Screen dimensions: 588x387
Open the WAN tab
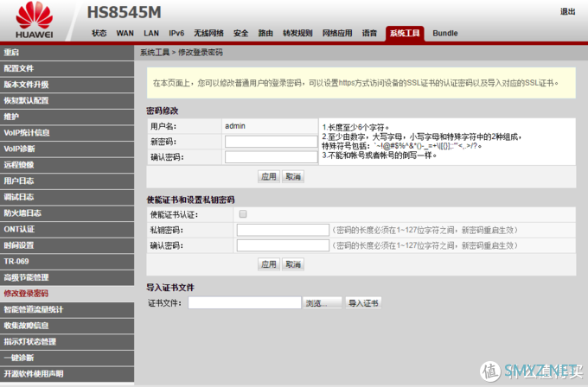point(125,33)
